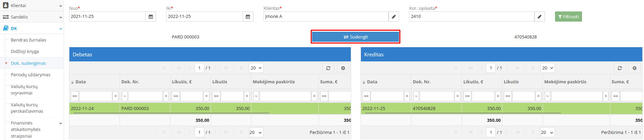Open Debetas table settings gear

pyautogui.click(x=343, y=68)
